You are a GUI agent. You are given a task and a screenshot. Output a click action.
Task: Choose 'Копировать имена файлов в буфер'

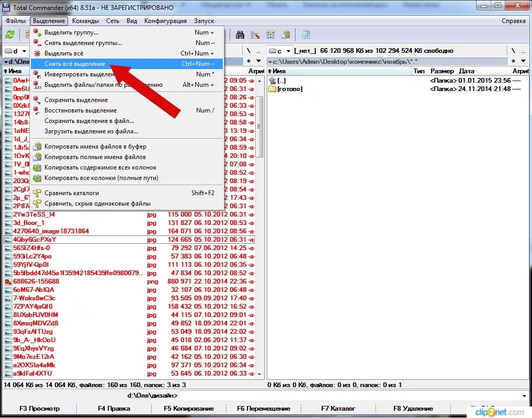(x=127, y=146)
